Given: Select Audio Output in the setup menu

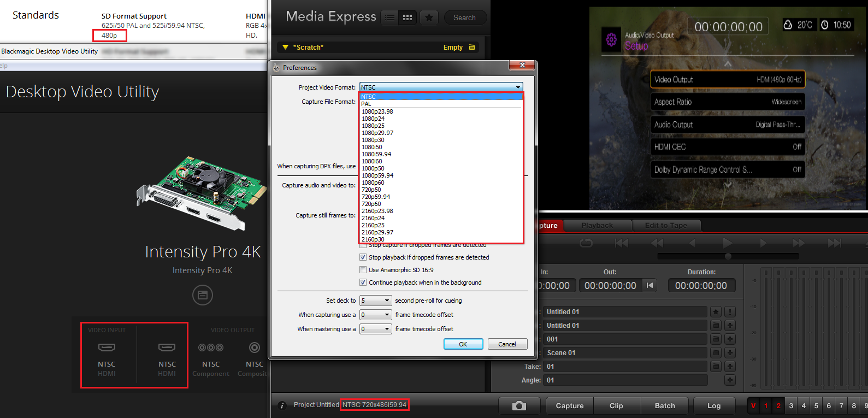Looking at the screenshot, I should click(x=728, y=125).
